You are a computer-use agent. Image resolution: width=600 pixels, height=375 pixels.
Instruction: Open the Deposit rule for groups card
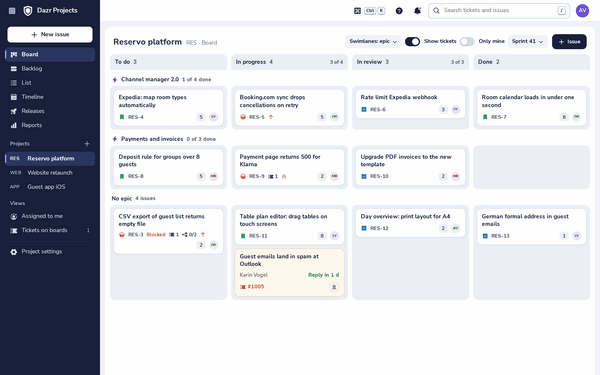coord(168,167)
